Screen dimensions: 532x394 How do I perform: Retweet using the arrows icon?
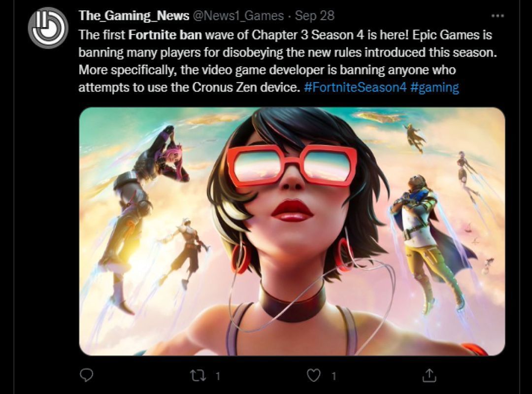[x=198, y=375]
